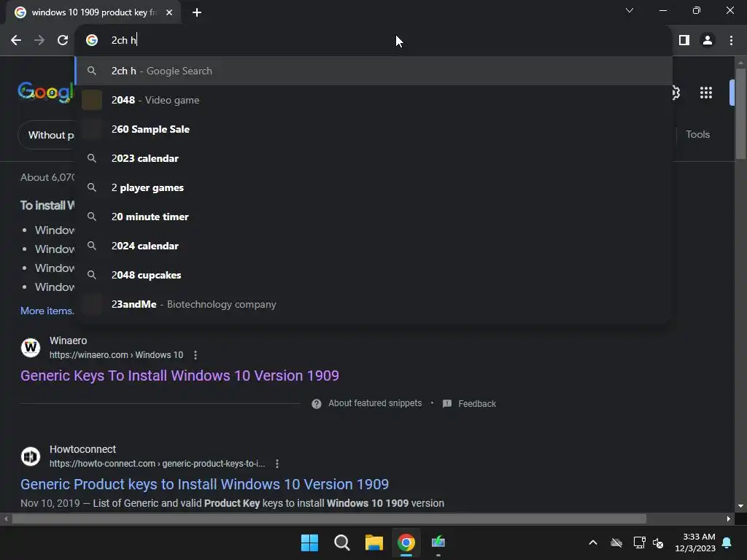This screenshot has width=747, height=560.
Task: Click 'About featured snippets' help link
Action: 375,403
